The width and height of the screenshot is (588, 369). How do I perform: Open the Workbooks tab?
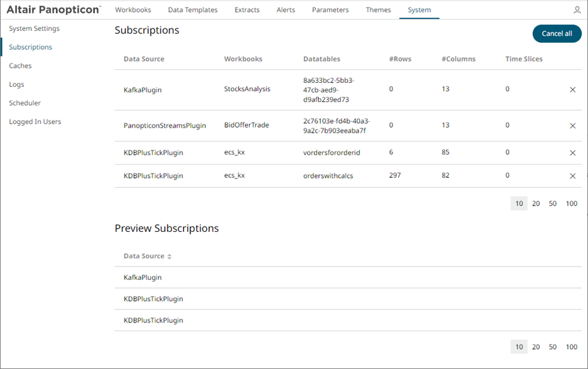point(133,10)
